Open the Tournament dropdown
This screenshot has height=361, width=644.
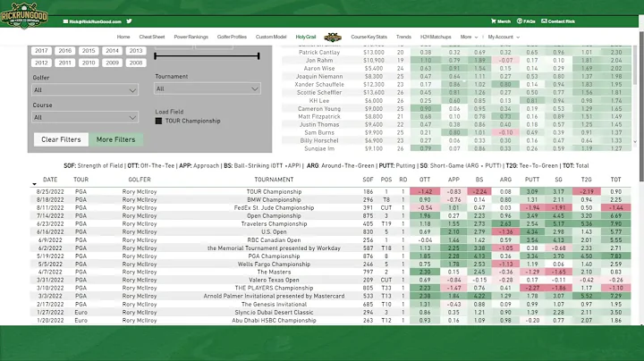(x=208, y=88)
